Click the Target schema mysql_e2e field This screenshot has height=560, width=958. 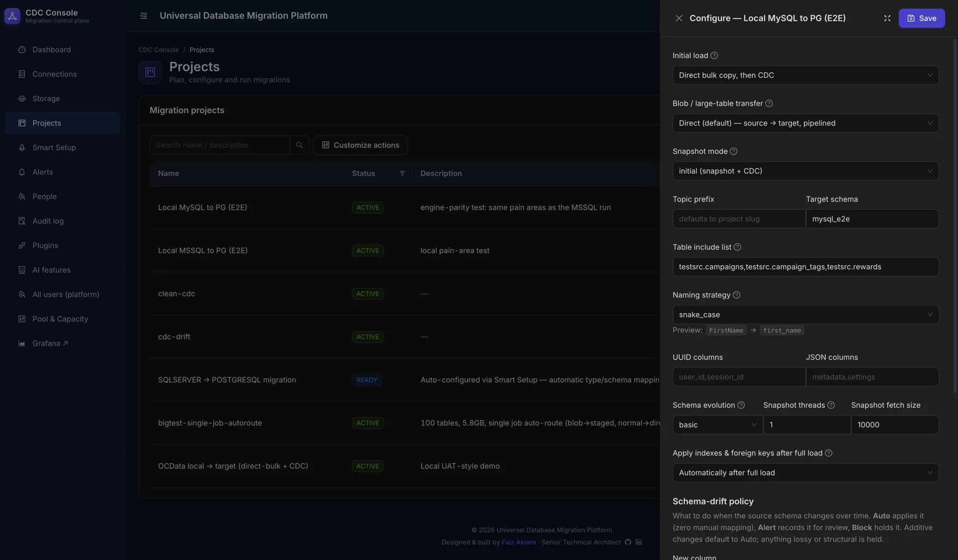pos(872,219)
